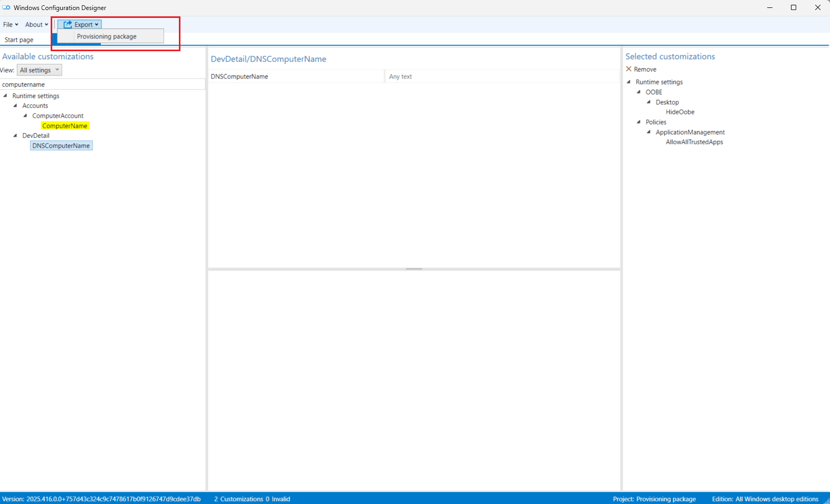Select the Policies label in Selected customizations
Viewport: 830px width, 504px height.
tap(656, 122)
